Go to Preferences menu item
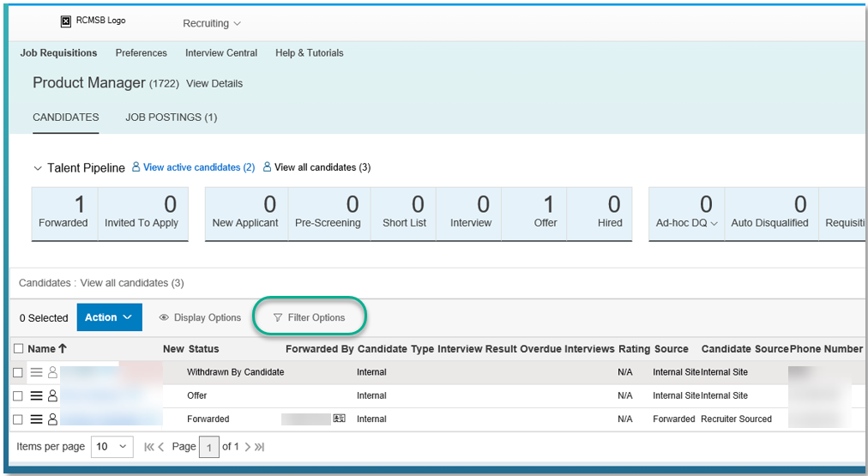Image resolution: width=868 pixels, height=476 pixels. [142, 53]
